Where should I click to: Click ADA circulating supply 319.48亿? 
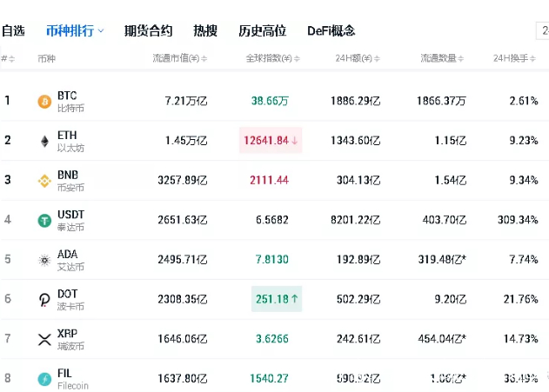[442, 260]
